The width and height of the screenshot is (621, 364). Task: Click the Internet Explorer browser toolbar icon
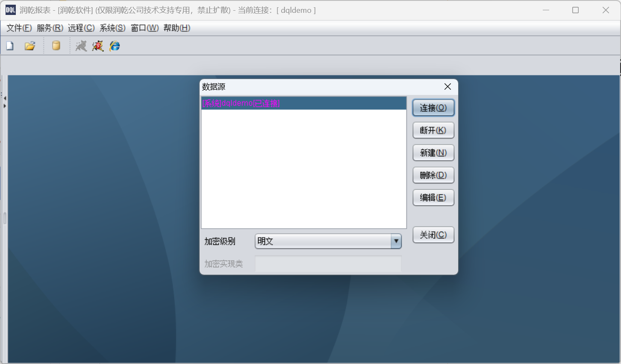click(115, 46)
